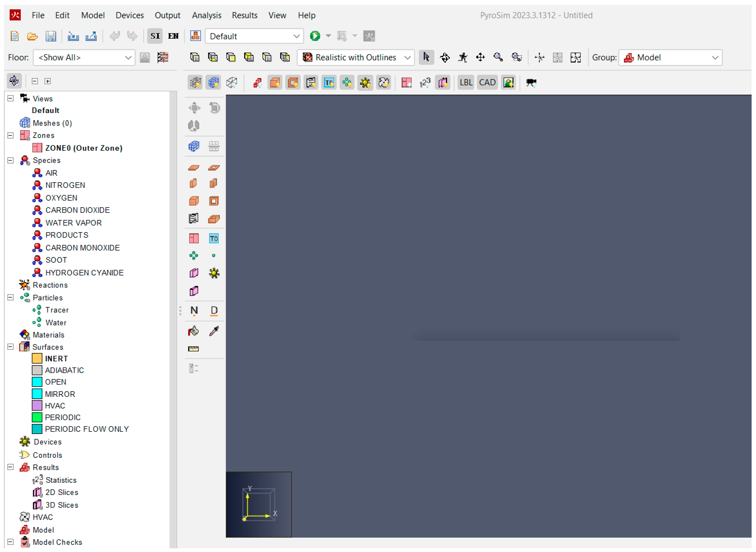Select the draw particle cloud tool

tap(194, 256)
